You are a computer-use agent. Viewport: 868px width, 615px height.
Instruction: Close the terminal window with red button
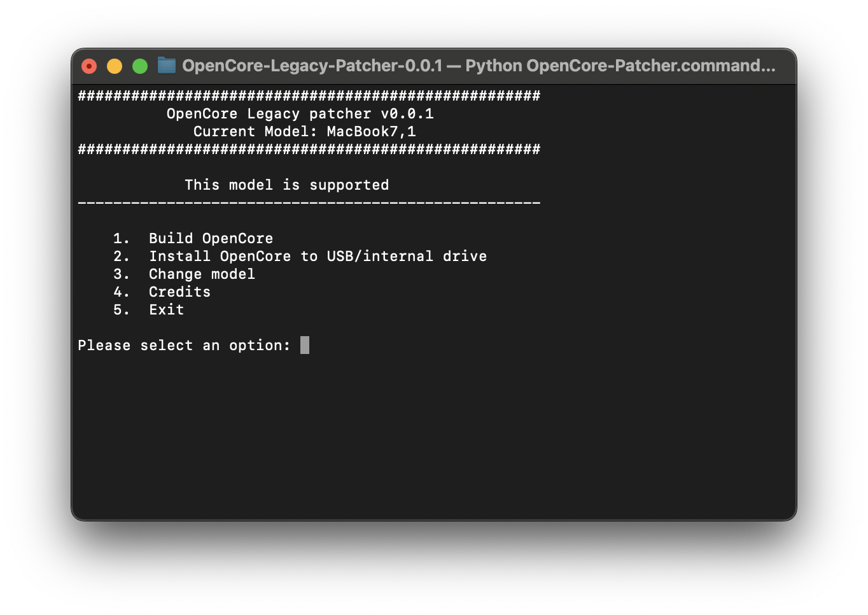(x=89, y=66)
